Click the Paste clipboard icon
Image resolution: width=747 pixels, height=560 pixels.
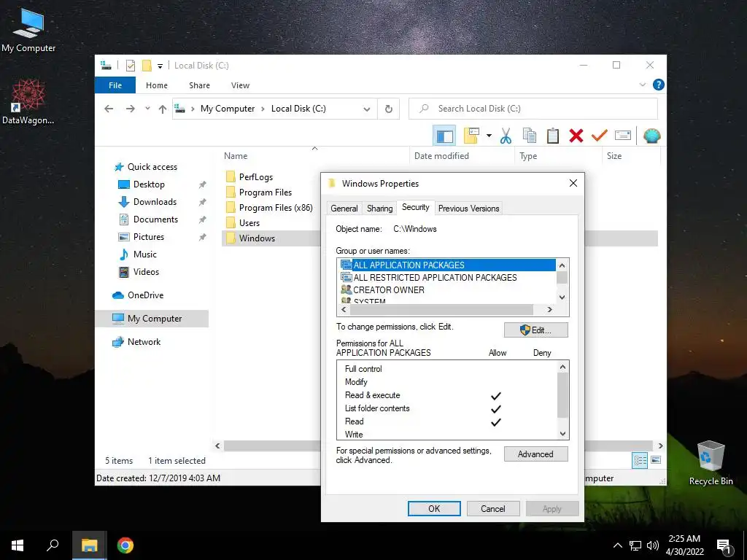pos(553,136)
